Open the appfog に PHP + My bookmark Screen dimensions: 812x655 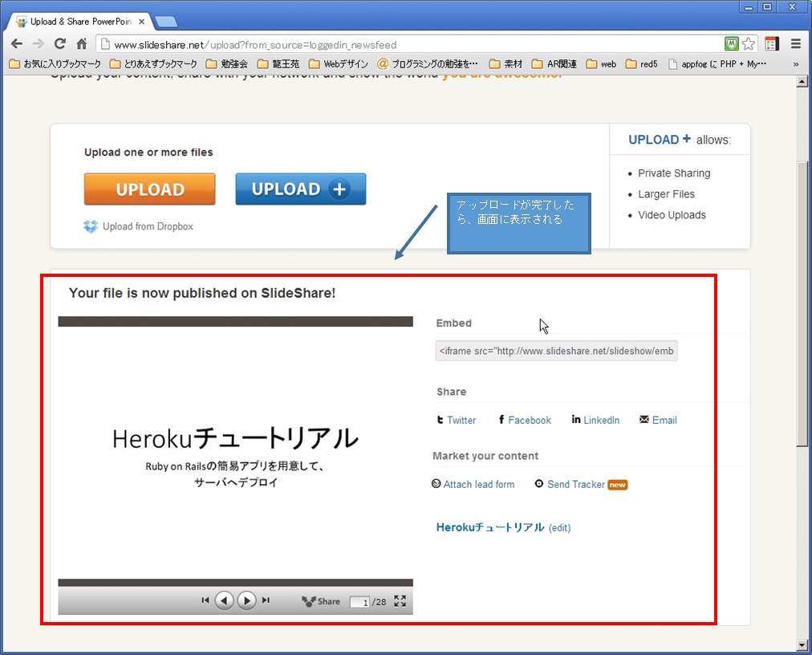717,63
